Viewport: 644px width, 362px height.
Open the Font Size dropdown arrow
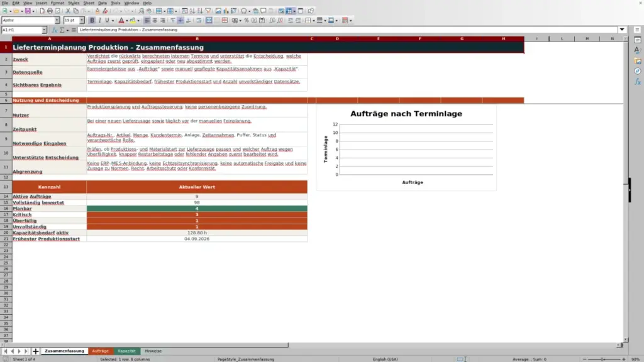(x=82, y=21)
